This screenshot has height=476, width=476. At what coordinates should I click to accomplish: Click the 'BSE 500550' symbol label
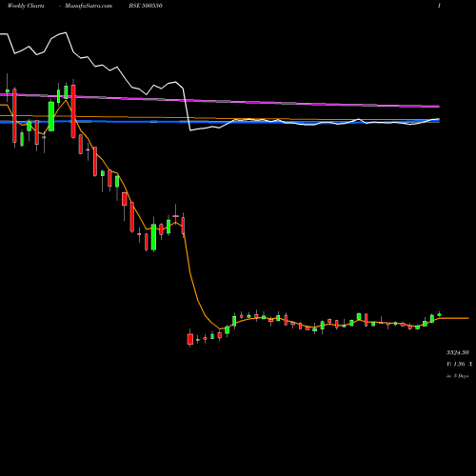tap(146, 6)
